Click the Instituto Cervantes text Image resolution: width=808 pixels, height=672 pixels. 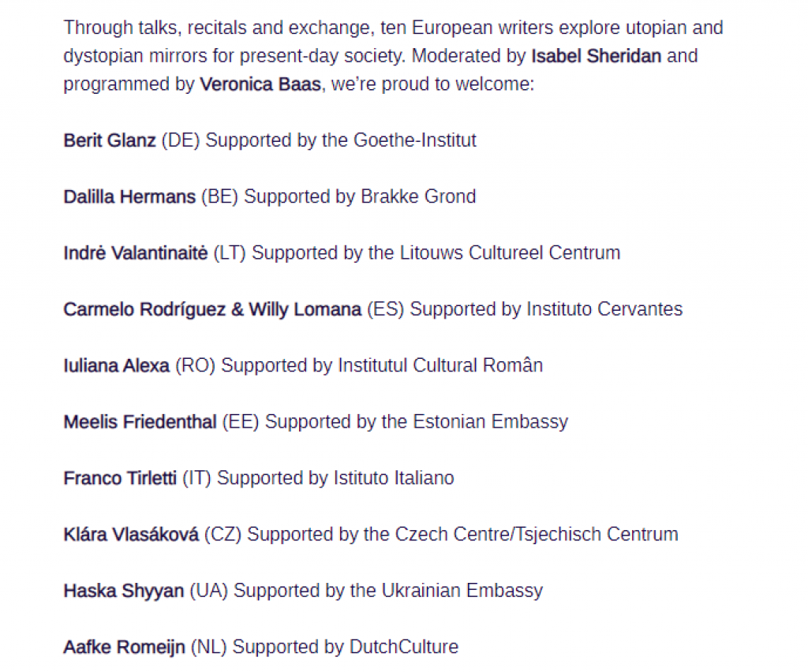click(x=604, y=309)
